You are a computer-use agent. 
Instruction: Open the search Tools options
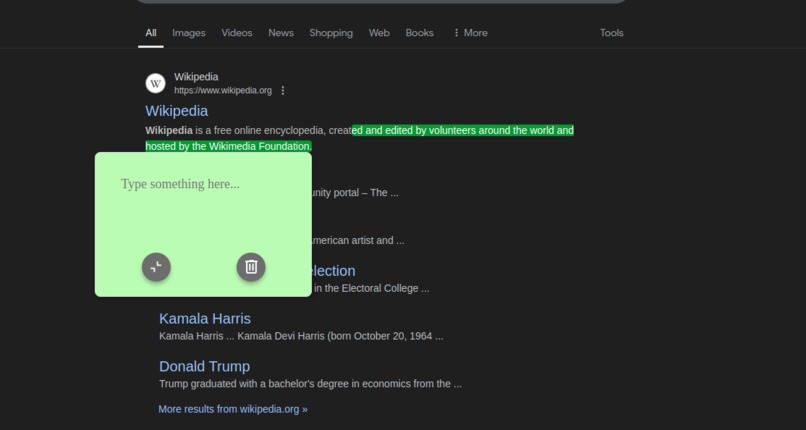point(612,33)
